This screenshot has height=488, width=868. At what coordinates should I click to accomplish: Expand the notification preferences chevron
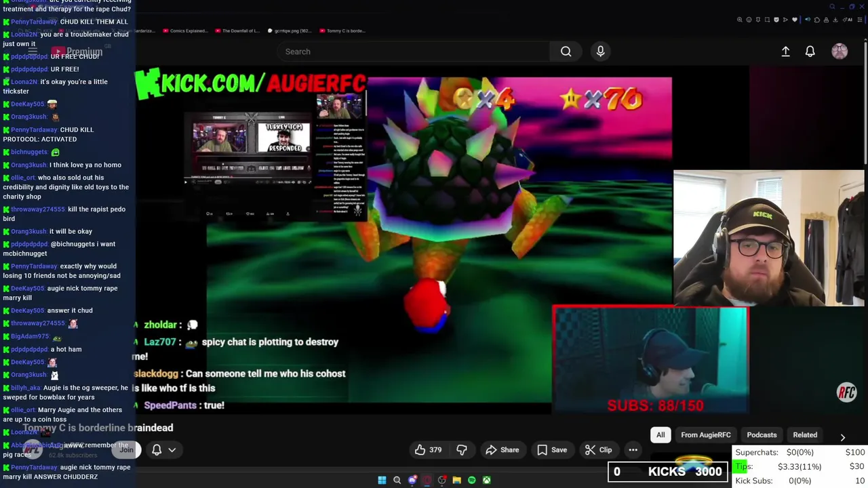tap(172, 449)
